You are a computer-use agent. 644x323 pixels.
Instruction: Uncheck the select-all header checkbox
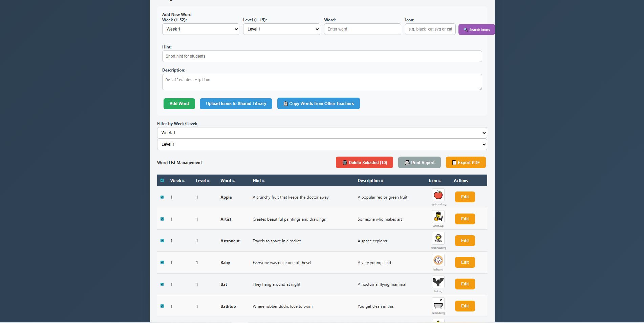(162, 180)
